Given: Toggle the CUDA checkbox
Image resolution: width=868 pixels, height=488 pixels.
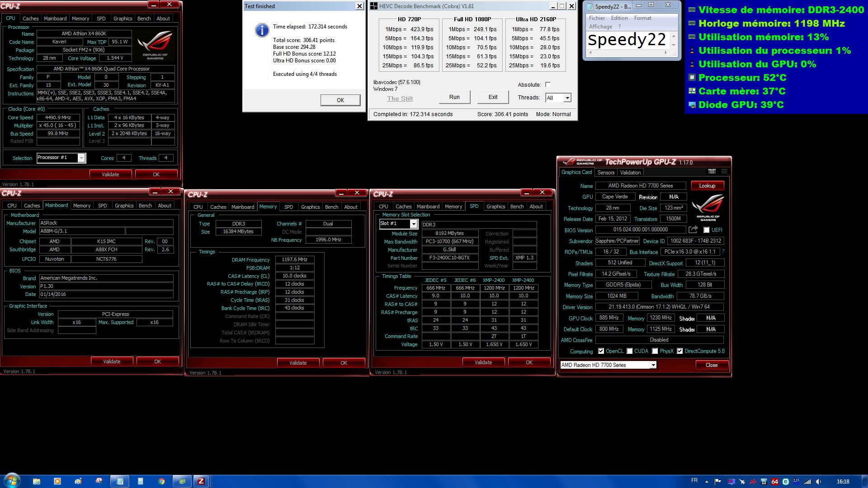Looking at the screenshot, I should tap(629, 351).
